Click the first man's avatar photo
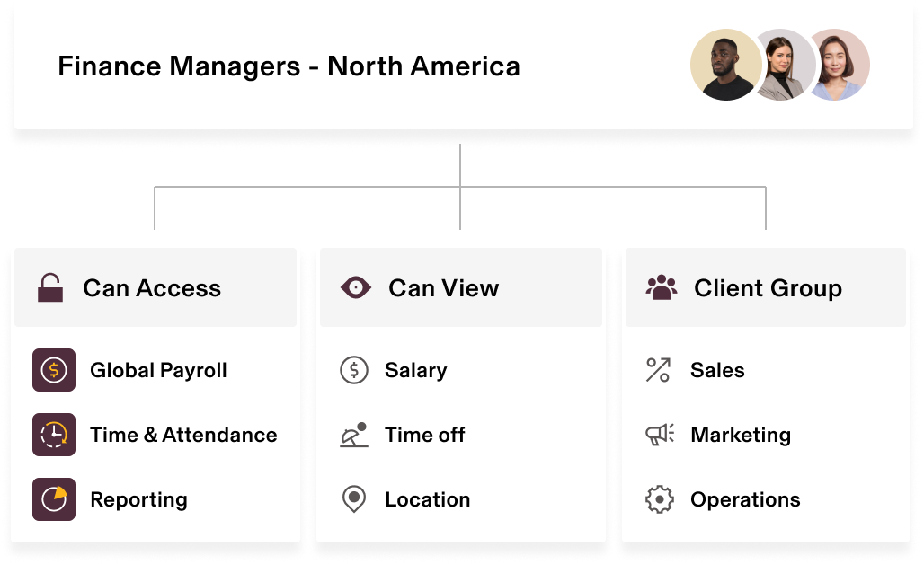The height and width of the screenshot is (564, 924). coord(726,65)
